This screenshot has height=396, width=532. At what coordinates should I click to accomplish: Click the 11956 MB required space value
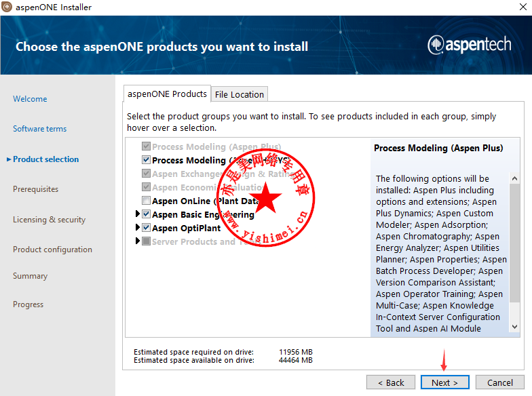click(x=296, y=352)
